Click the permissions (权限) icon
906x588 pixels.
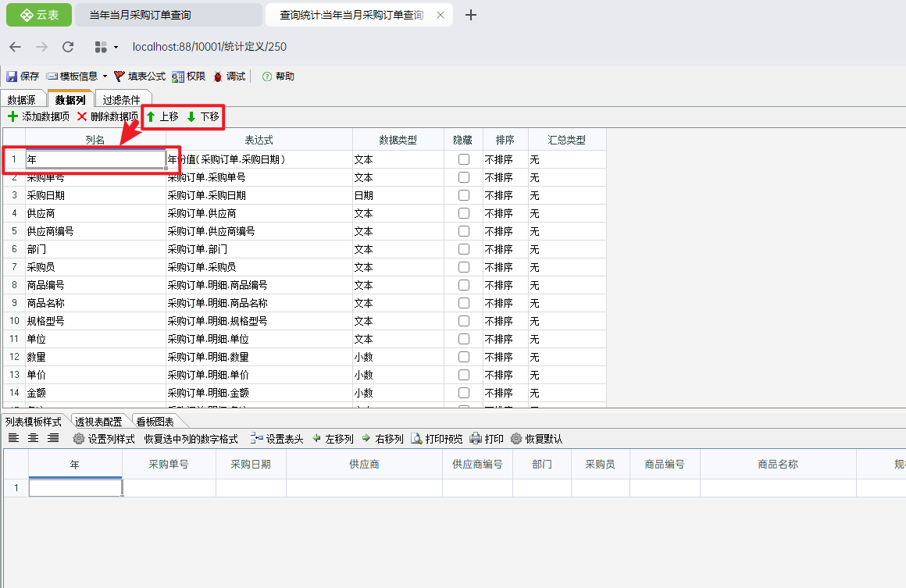178,77
